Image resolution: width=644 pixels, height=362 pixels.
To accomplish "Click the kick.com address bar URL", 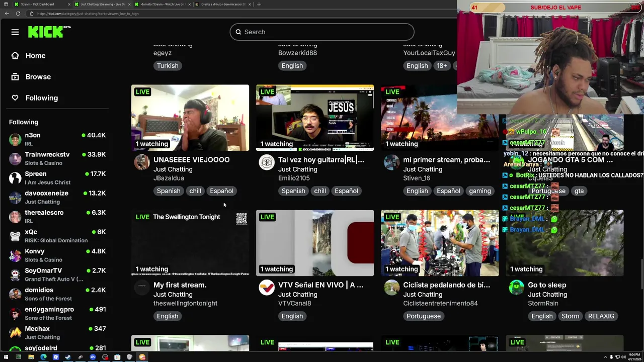I will point(88,14).
